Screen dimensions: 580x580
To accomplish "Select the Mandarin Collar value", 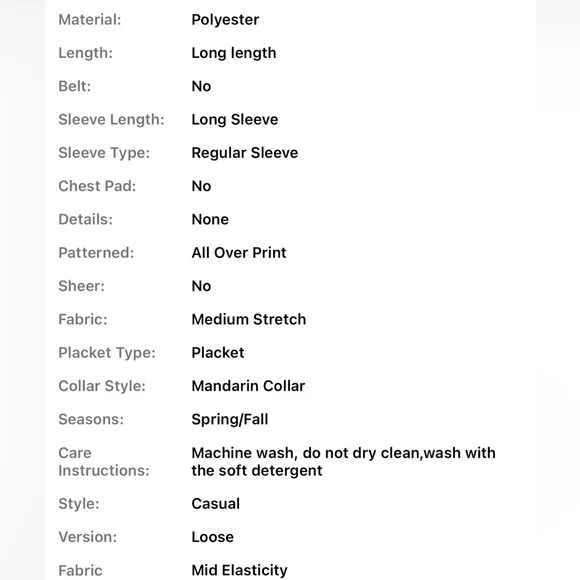I will pos(248,386).
